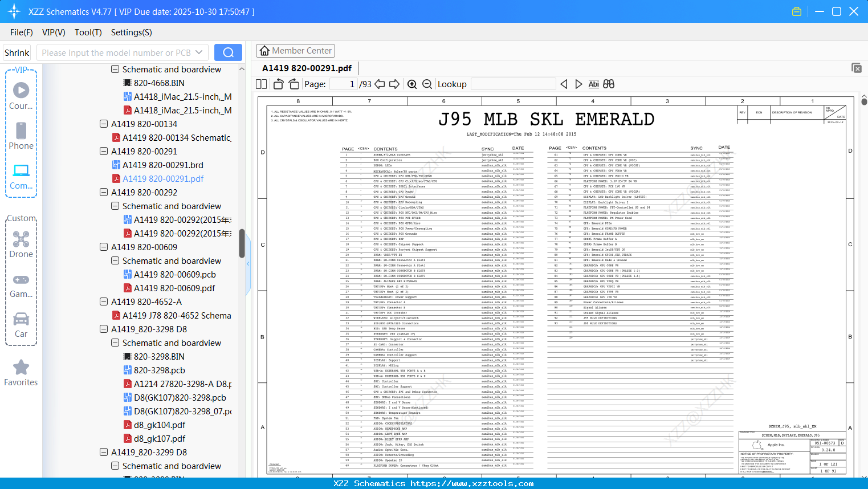The height and width of the screenshot is (489, 868).
Task: Open the Drone category
Action: [21, 244]
